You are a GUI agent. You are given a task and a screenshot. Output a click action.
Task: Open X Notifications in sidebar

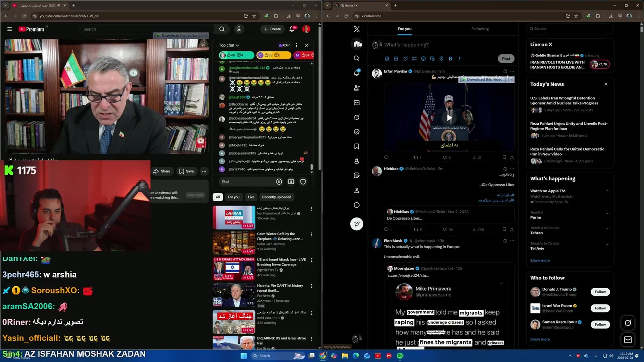tap(357, 73)
